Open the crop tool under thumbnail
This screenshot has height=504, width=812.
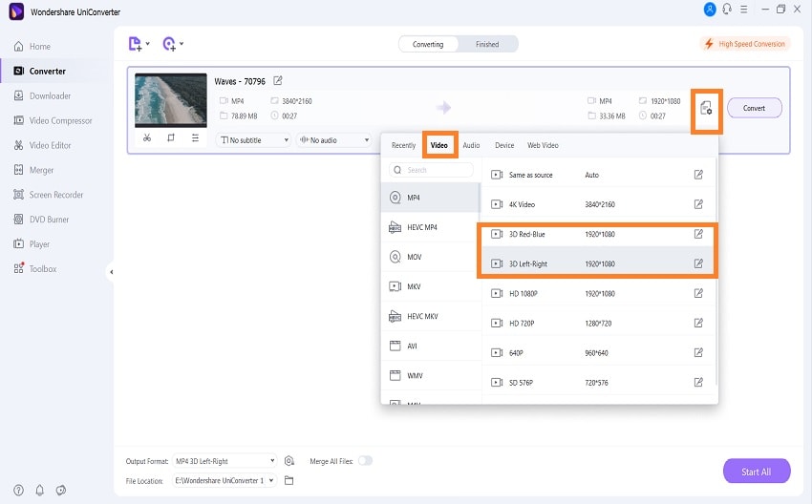click(x=171, y=137)
